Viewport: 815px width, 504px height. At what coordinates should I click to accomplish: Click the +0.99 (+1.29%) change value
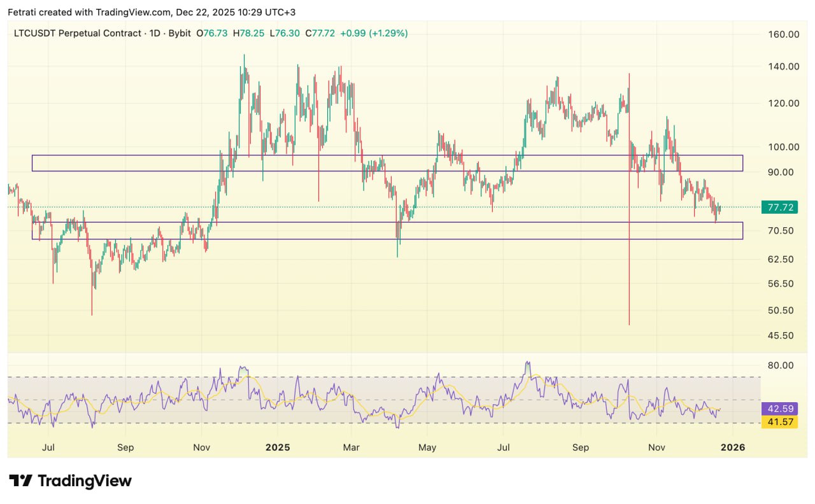[x=374, y=33]
